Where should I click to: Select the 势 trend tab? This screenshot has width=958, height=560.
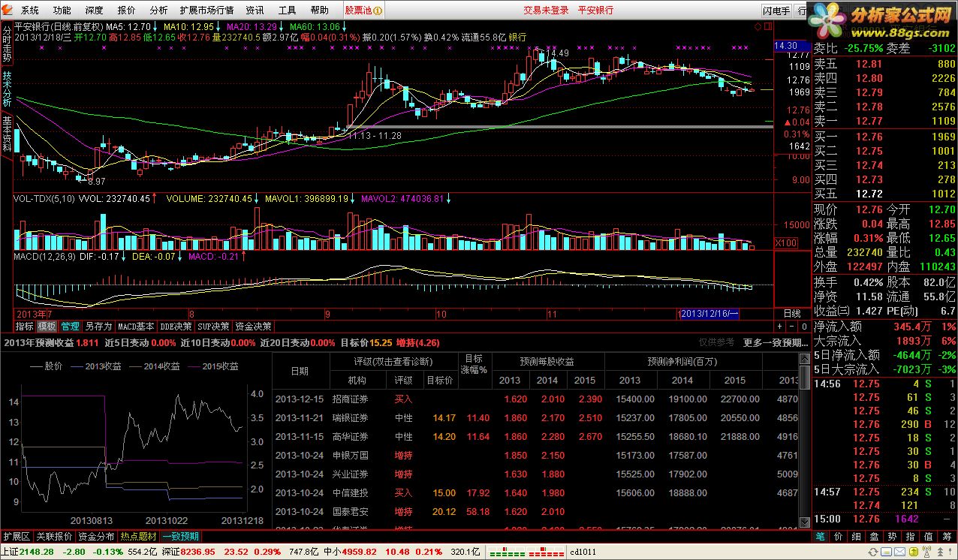coord(893,536)
